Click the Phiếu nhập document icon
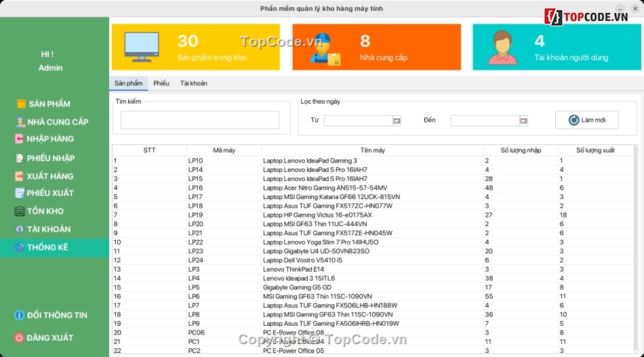 pos(20,158)
